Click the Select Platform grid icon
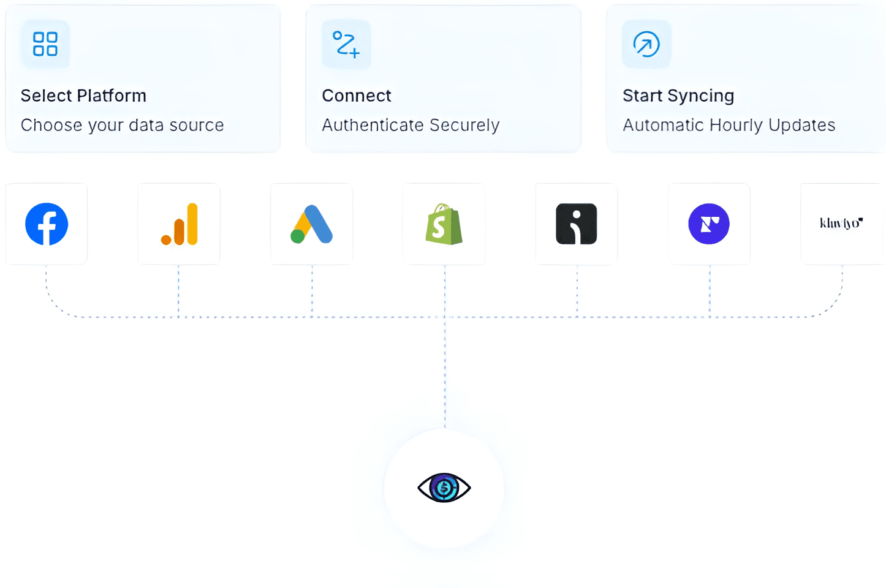The height and width of the screenshot is (588, 886). (45, 44)
